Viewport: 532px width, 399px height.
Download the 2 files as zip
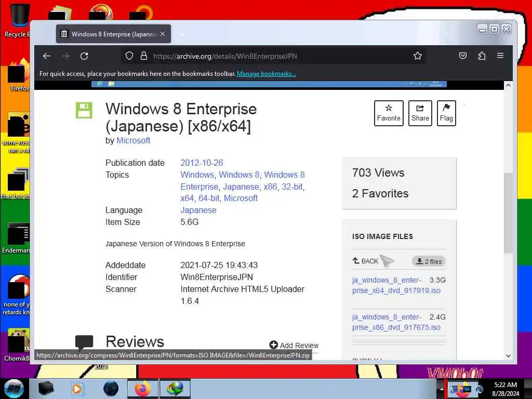tap(429, 261)
